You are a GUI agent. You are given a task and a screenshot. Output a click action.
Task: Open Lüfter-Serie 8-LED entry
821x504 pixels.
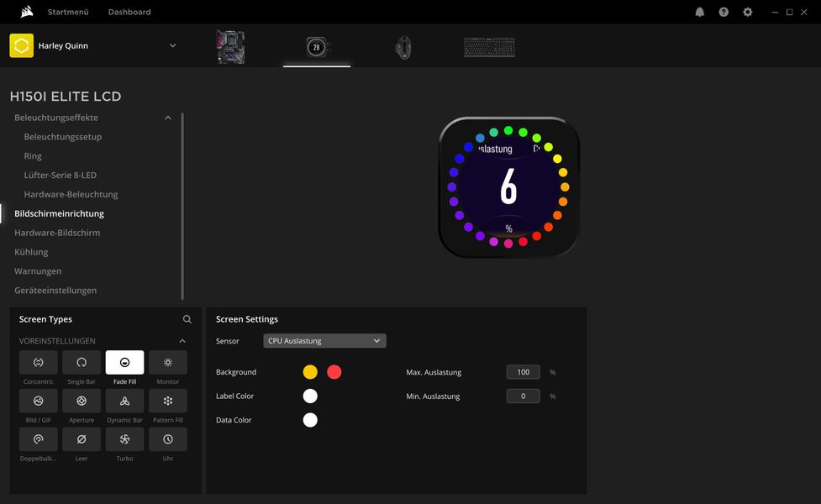click(61, 176)
